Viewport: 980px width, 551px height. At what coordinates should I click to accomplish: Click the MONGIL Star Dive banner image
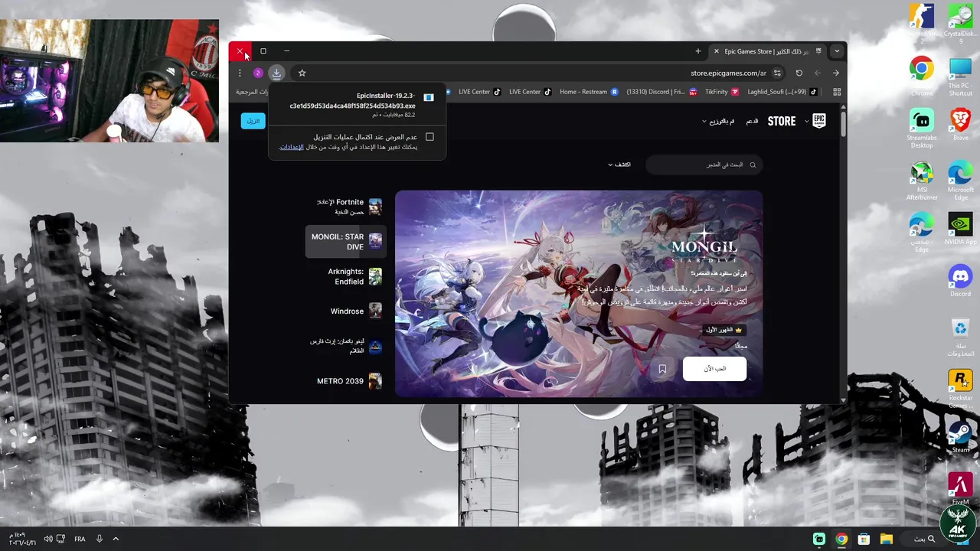(x=579, y=294)
